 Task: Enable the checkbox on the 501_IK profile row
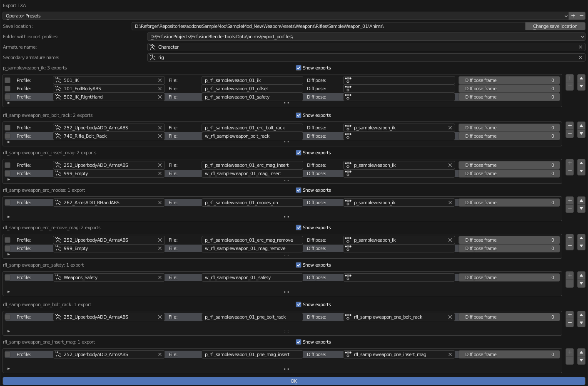click(7, 80)
